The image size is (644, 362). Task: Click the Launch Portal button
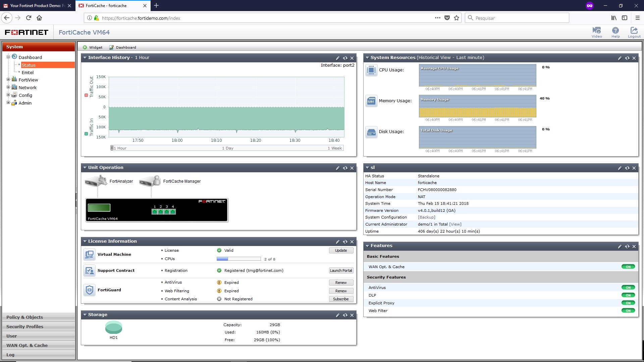(x=341, y=270)
